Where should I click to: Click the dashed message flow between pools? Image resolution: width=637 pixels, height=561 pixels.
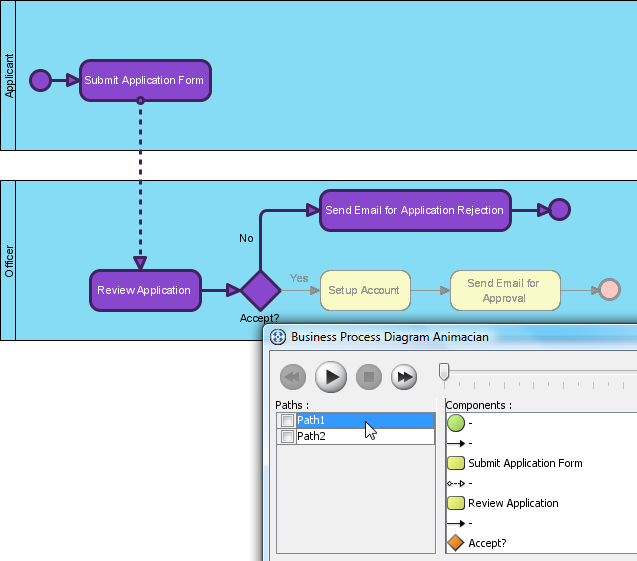point(140,183)
